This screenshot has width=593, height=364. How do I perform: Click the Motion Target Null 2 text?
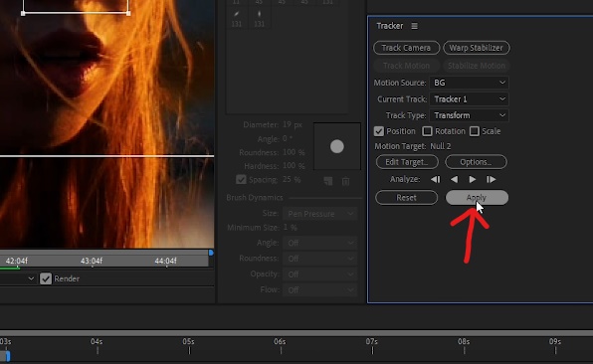(x=441, y=146)
